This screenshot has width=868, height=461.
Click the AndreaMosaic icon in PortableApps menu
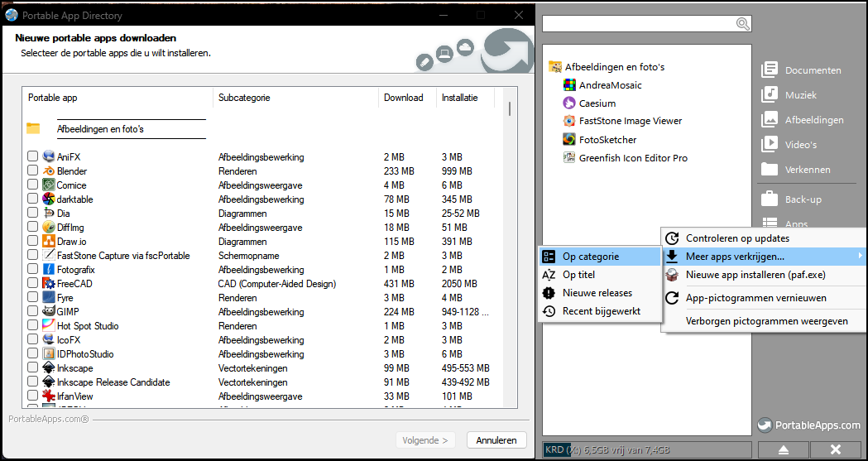(x=569, y=85)
